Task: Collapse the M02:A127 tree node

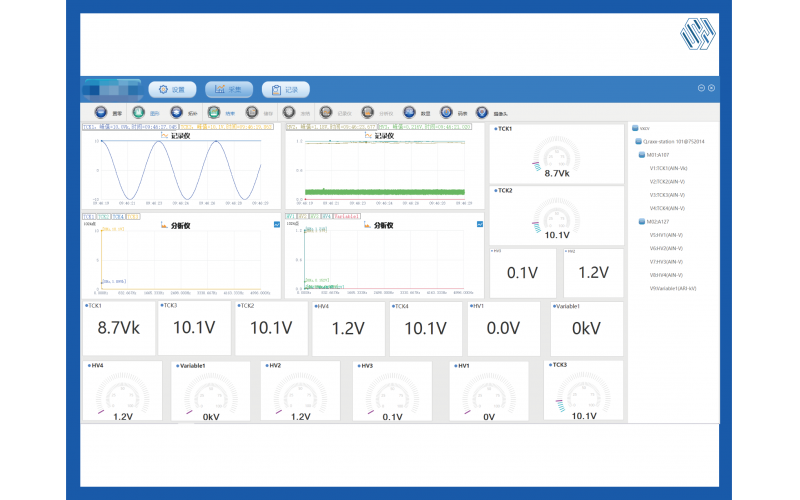Action: (x=641, y=221)
